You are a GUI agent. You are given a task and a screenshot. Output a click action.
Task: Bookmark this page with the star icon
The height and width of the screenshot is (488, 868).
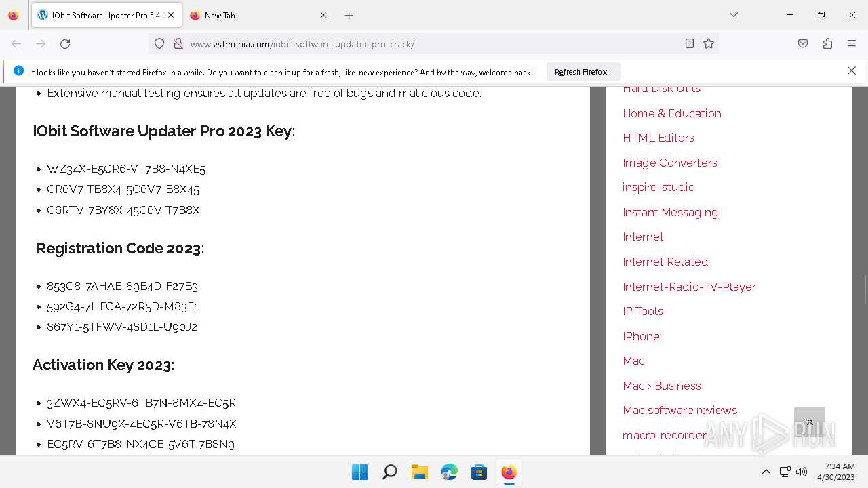point(709,43)
